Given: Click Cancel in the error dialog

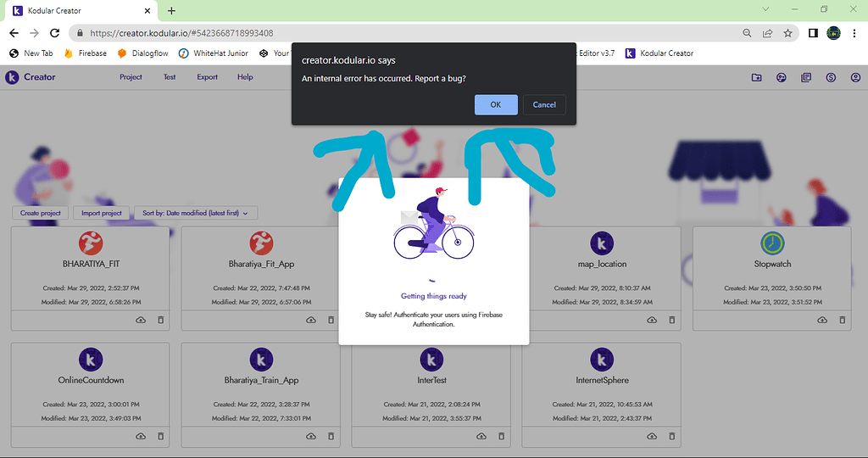Looking at the screenshot, I should tap(544, 104).
